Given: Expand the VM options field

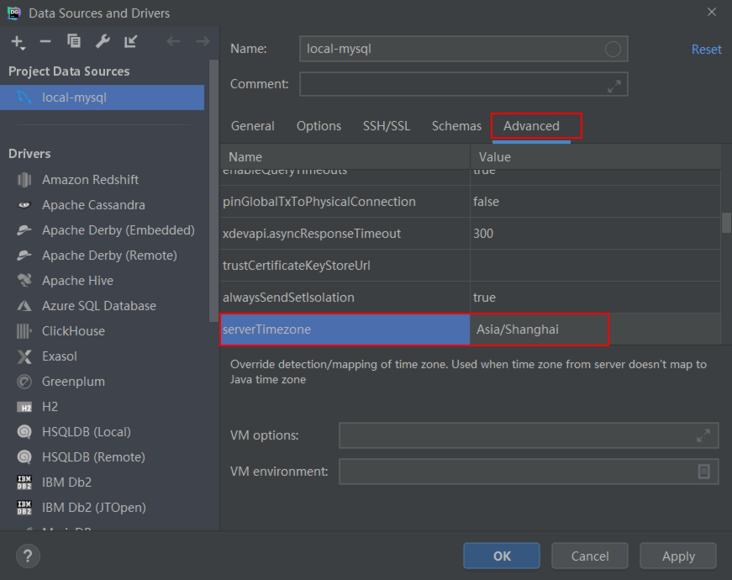Looking at the screenshot, I should (x=704, y=435).
